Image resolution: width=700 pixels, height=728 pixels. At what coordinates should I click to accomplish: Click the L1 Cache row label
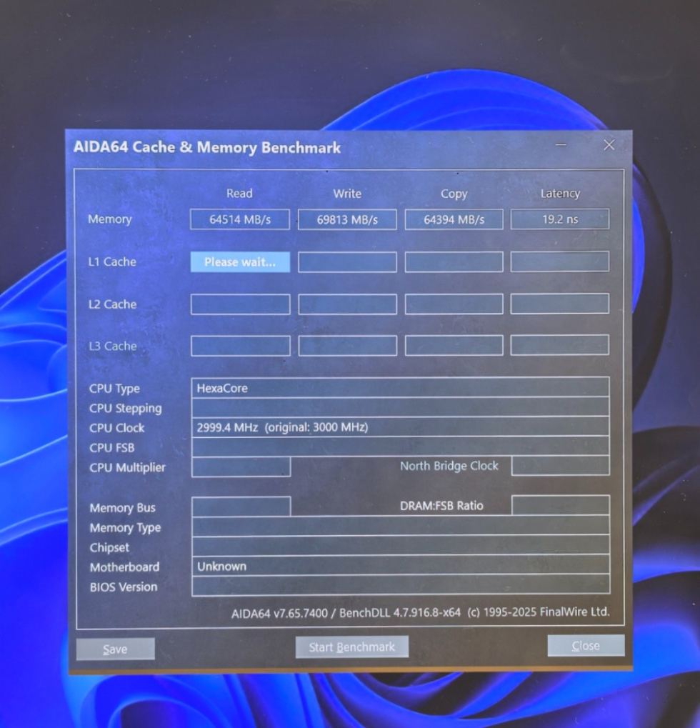[112, 262]
